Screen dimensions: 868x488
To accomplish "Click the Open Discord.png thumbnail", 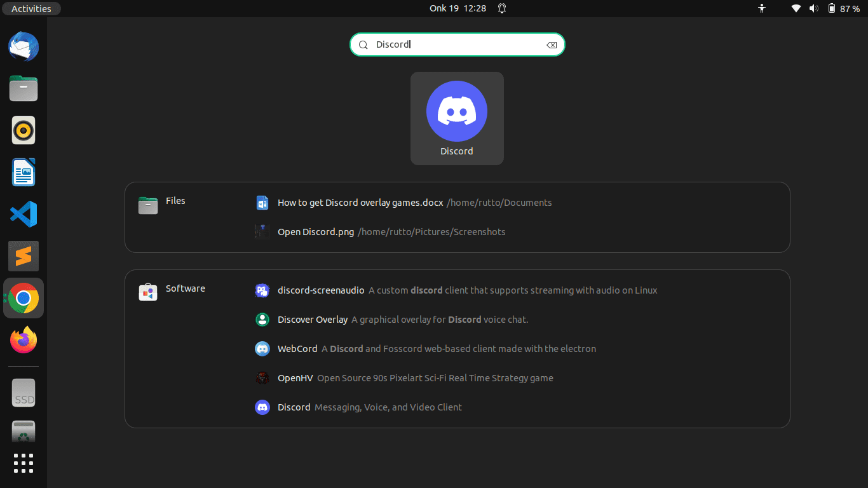I will [262, 232].
